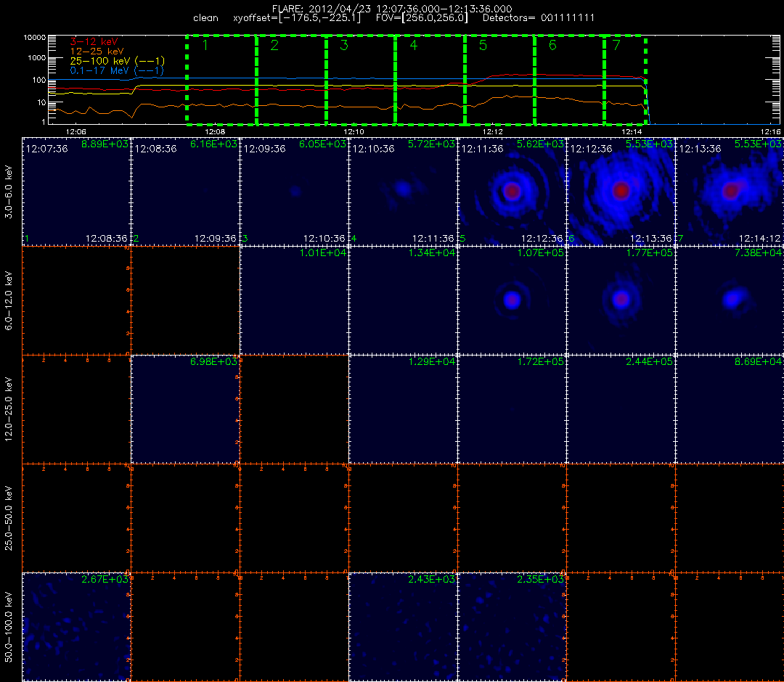Image resolution: width=784 pixels, height=682 pixels.
Task: Click the 12:07:36 start time label
Action: pyautogui.click(x=47, y=149)
